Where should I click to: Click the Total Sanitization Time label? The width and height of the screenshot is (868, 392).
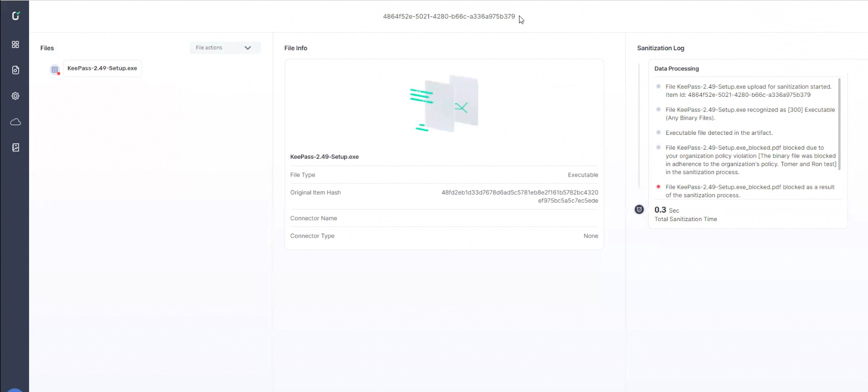(x=685, y=219)
